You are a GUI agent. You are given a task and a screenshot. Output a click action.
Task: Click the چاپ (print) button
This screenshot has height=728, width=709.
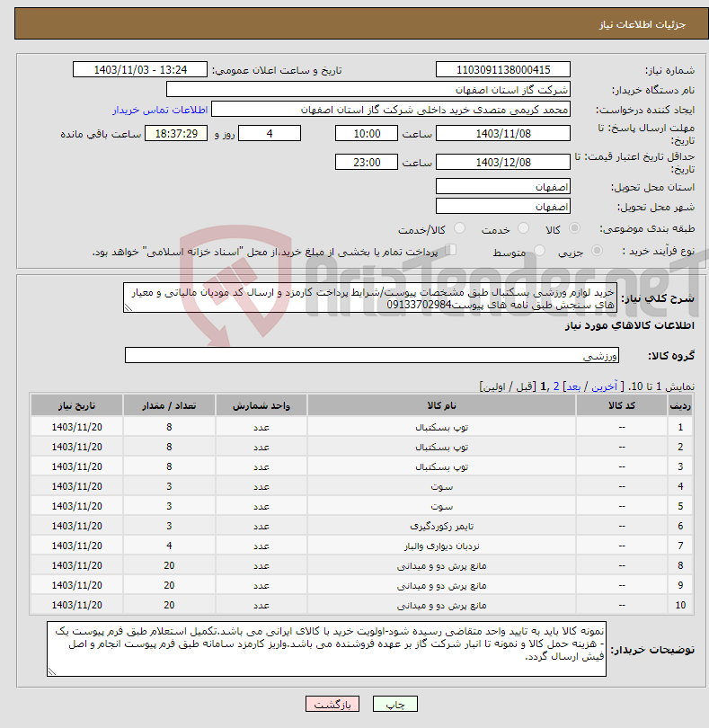pos(394,704)
